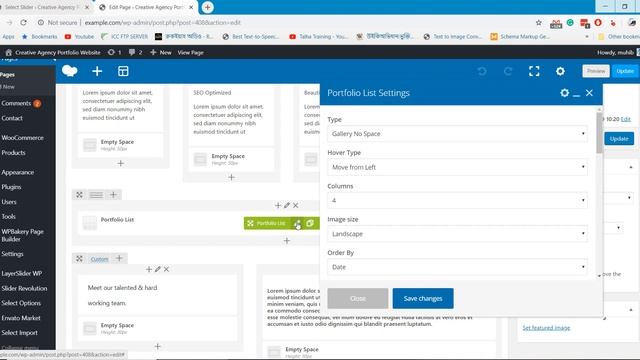Open Appearance menu in sidebar
The image size is (640, 360).
coord(18,172)
